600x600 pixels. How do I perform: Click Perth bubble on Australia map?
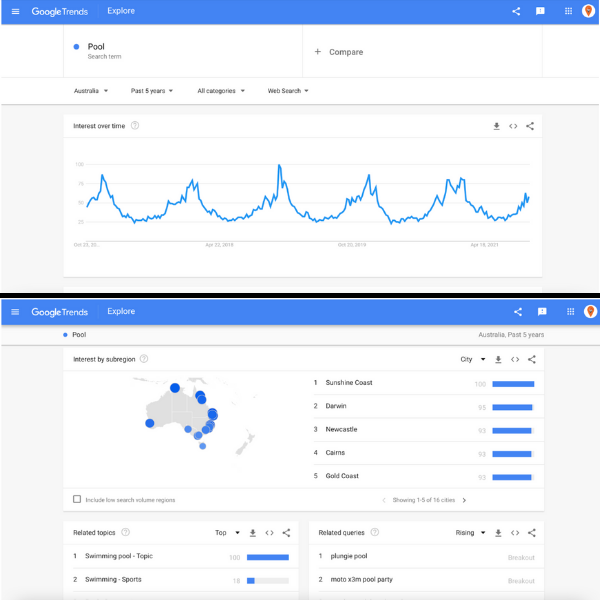tap(150, 423)
